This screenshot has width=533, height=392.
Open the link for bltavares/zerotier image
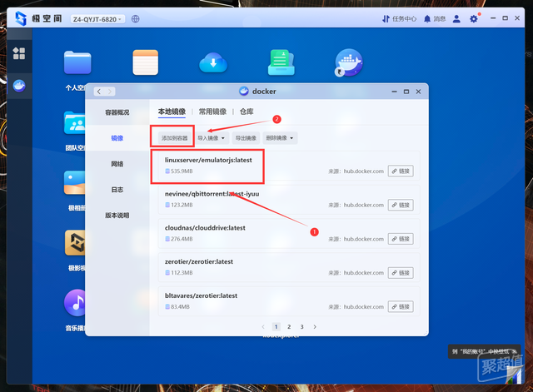401,307
